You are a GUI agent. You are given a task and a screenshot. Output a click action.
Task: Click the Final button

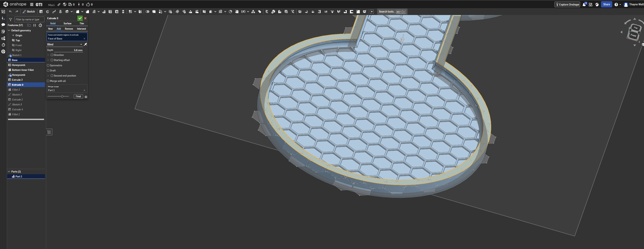pyautogui.click(x=78, y=96)
